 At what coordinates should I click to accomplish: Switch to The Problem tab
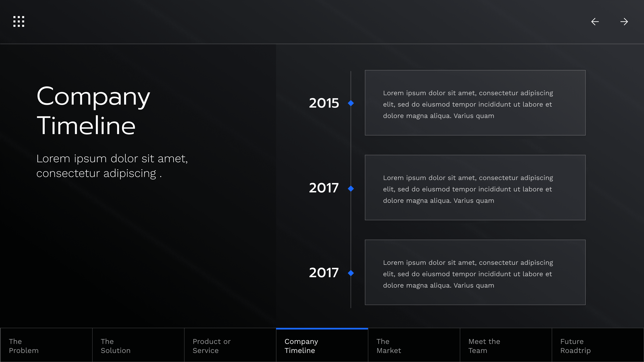click(x=46, y=345)
